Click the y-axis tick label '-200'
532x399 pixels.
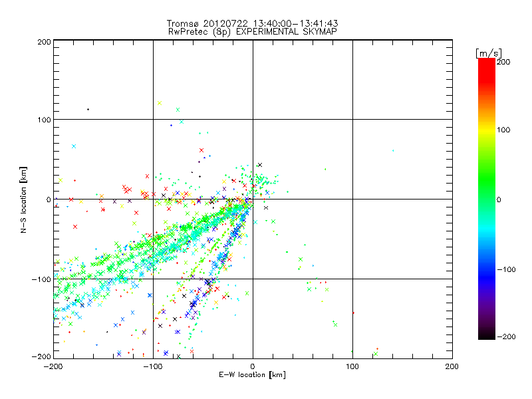point(41,356)
